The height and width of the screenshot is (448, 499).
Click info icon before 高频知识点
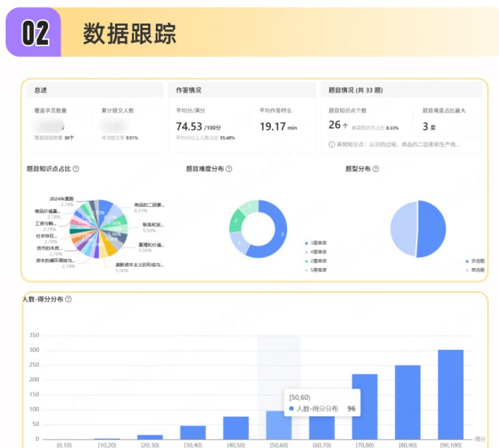(x=331, y=144)
